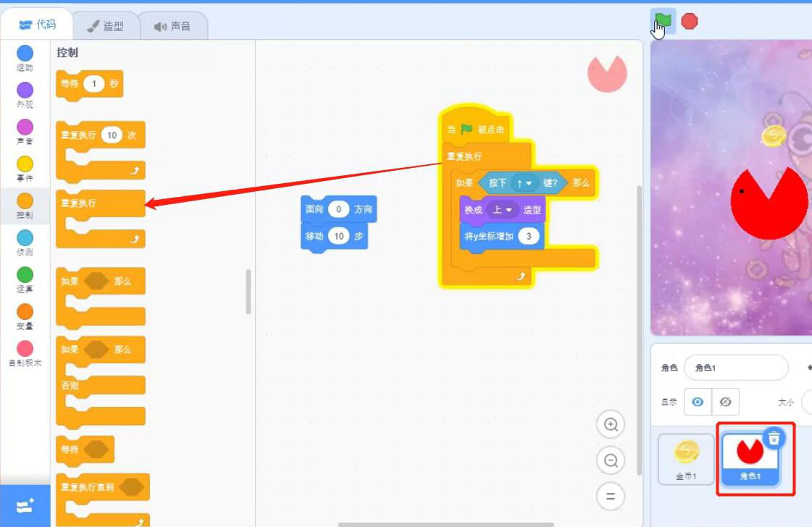812x527 pixels.
Task: Open the add extension button
Action: (x=25, y=506)
